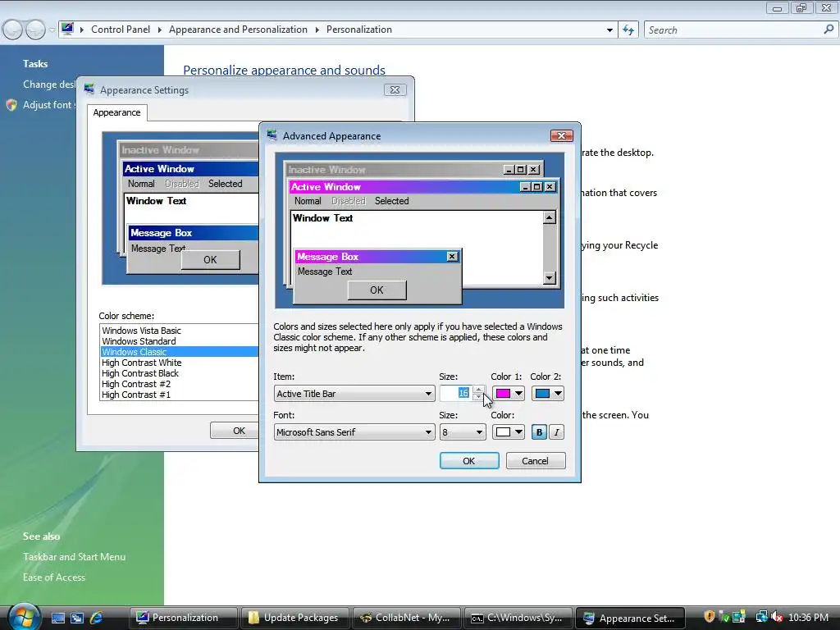The height and width of the screenshot is (630, 840).
Task: Click Appearance and Personalization breadcrumb
Action: tap(239, 30)
